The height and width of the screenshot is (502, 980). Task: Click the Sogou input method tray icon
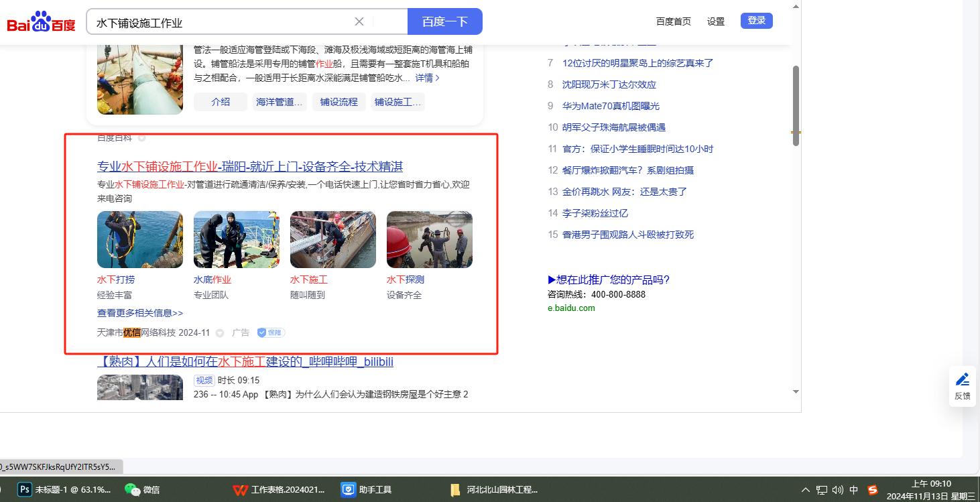click(872, 490)
